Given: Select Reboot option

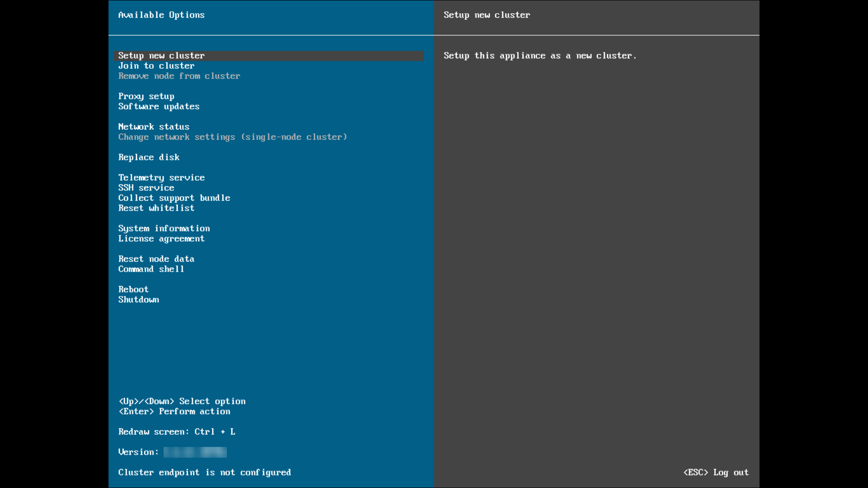Looking at the screenshot, I should coord(133,290).
